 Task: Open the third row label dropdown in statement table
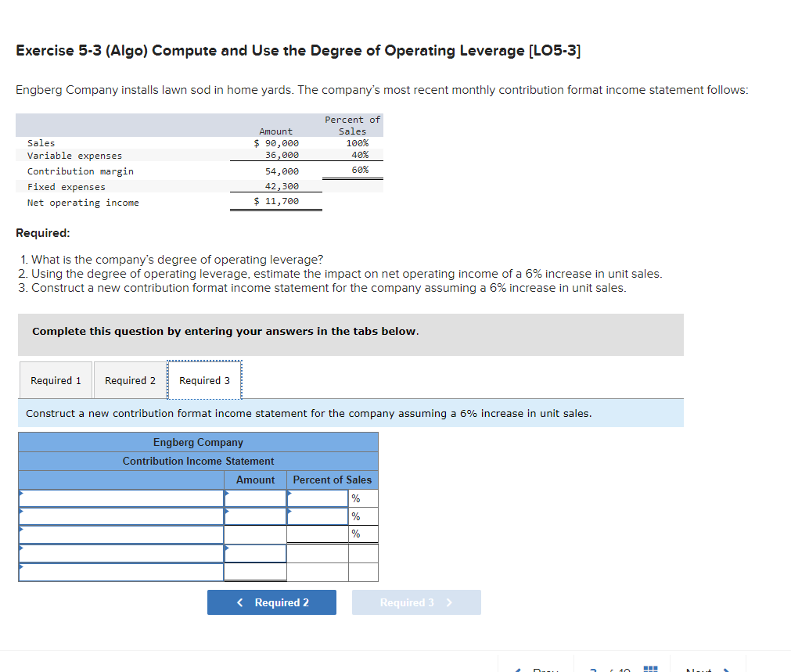121,535
